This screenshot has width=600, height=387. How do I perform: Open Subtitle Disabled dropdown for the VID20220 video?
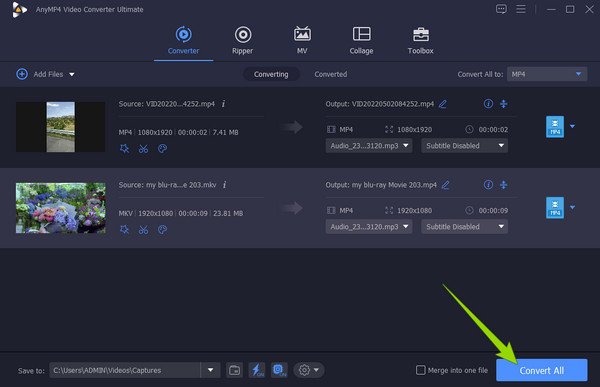[x=465, y=145]
